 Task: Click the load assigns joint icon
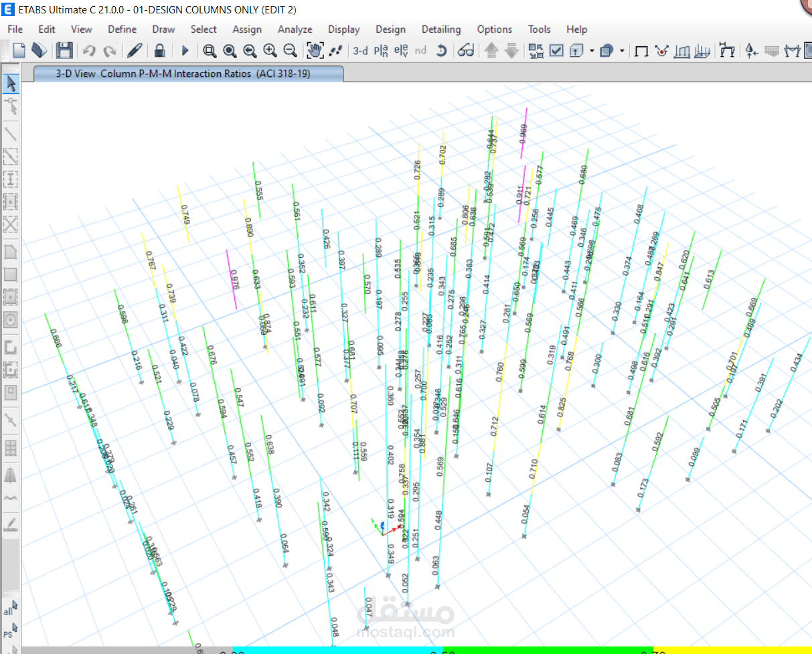click(x=661, y=50)
